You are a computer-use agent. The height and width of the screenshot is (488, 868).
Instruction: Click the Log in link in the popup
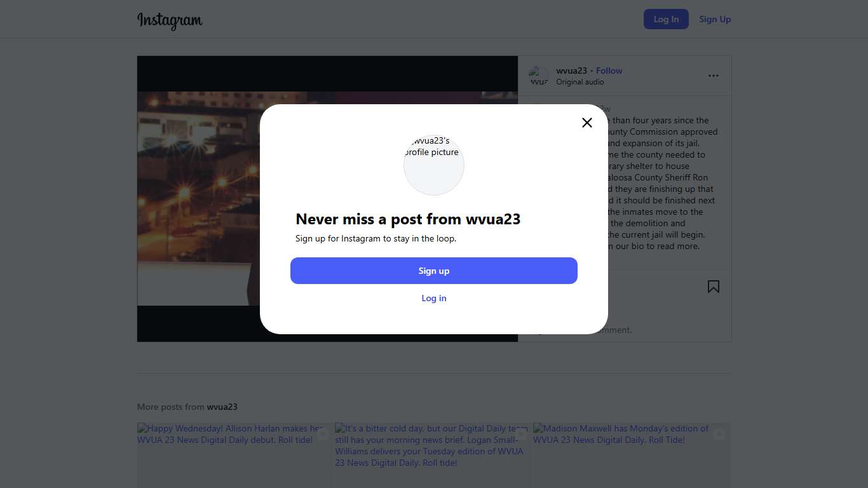(x=434, y=298)
